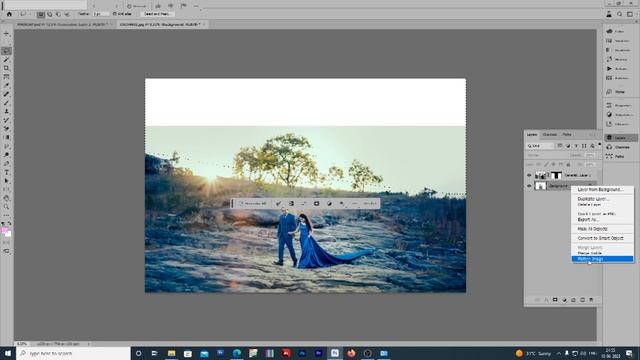Open the screen mode options
Image resolution: width=640 pixels, height=360 pixels.
click(6, 251)
